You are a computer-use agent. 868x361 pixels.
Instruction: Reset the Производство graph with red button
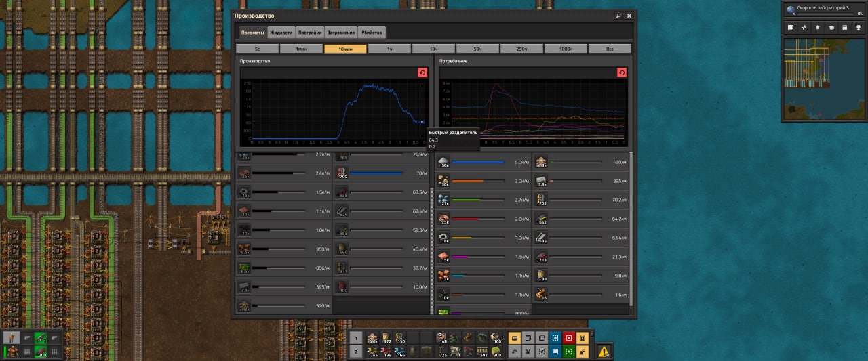point(422,72)
